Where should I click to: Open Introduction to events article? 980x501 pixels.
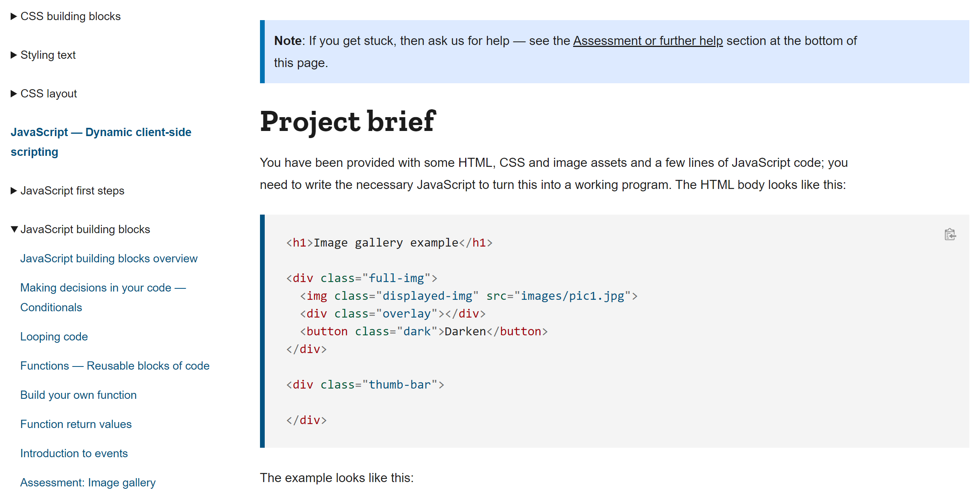tap(74, 453)
